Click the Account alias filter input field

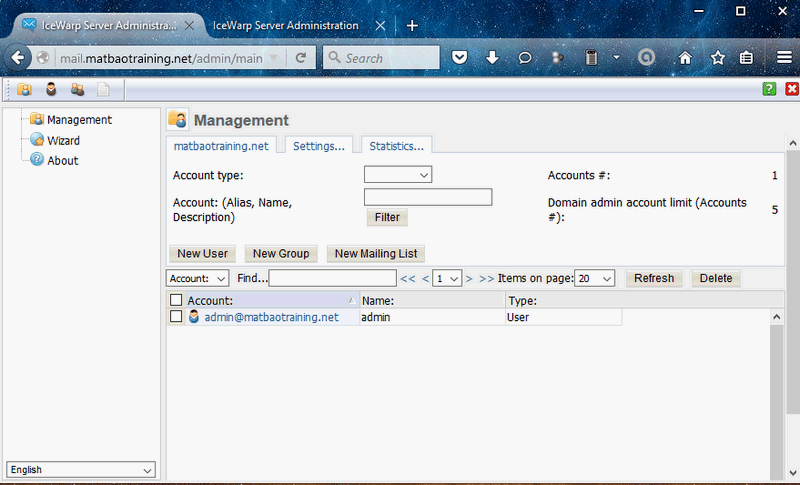click(428, 197)
